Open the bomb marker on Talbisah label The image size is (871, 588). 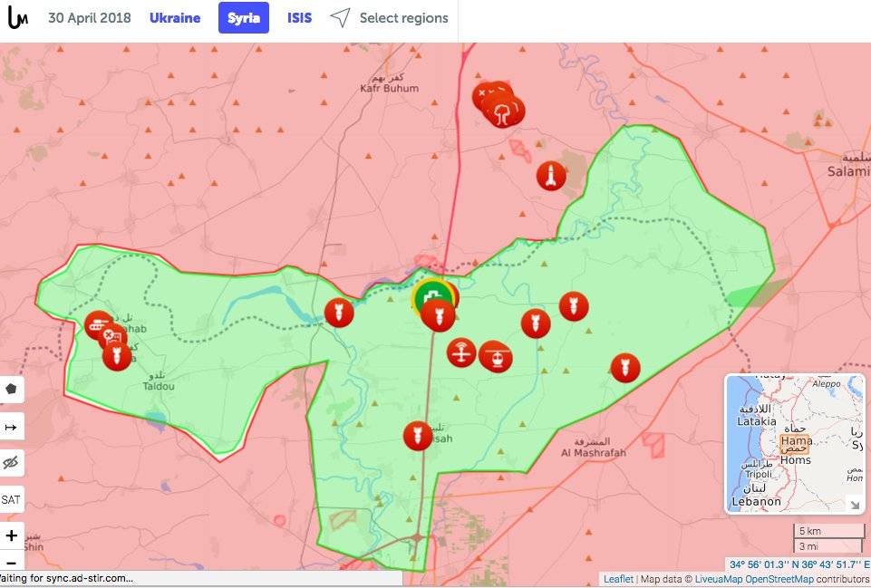point(418,436)
